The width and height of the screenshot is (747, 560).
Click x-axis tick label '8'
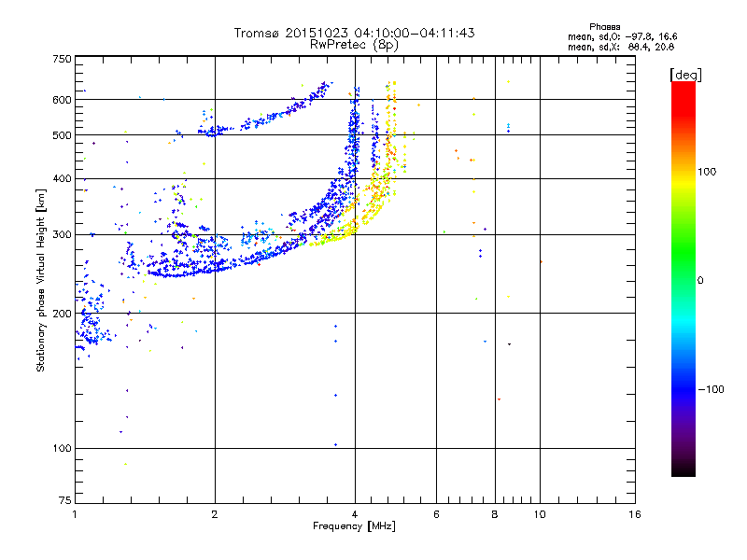(x=495, y=514)
